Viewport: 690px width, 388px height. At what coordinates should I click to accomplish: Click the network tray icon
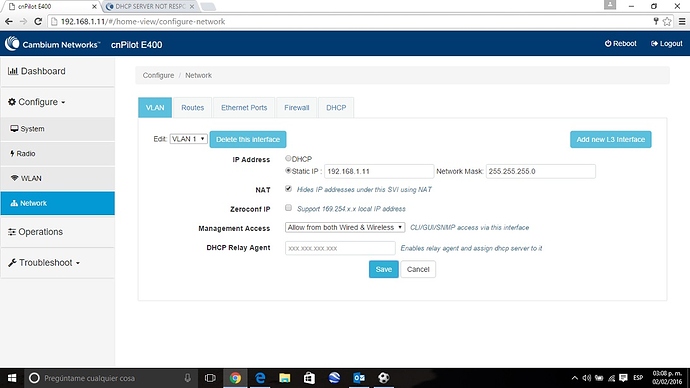[611, 378]
